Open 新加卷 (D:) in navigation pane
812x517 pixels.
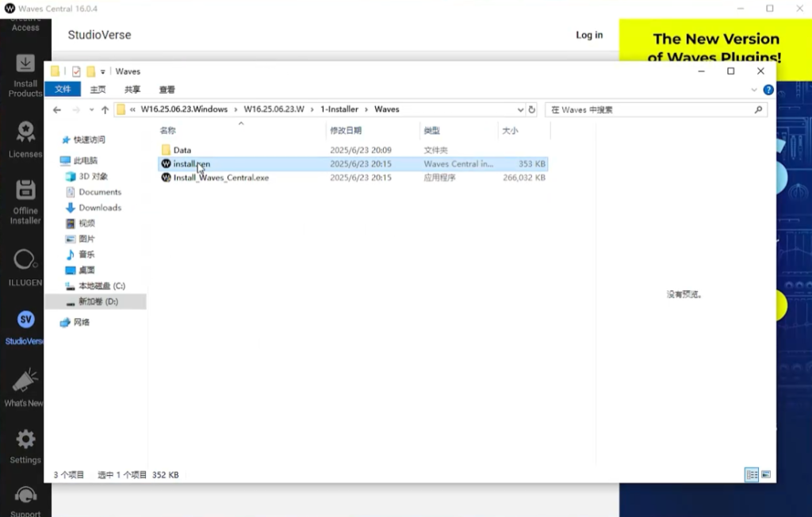[x=98, y=301]
